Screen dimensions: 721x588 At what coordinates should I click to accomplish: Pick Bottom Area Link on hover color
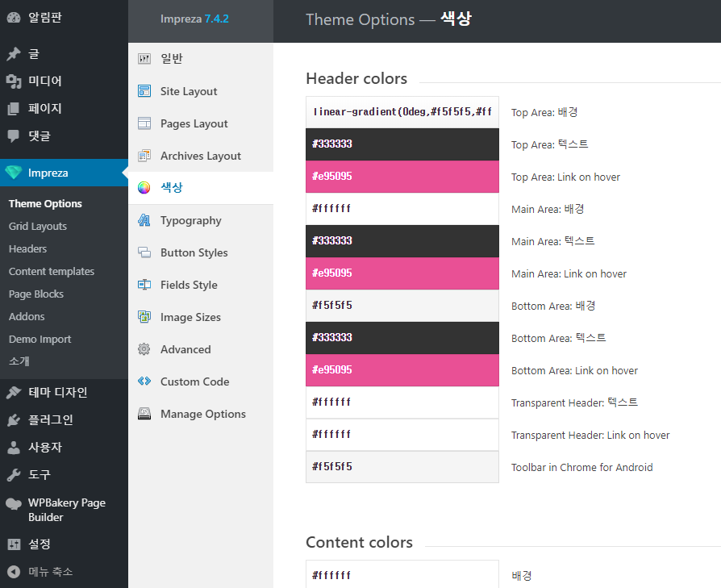click(x=402, y=370)
